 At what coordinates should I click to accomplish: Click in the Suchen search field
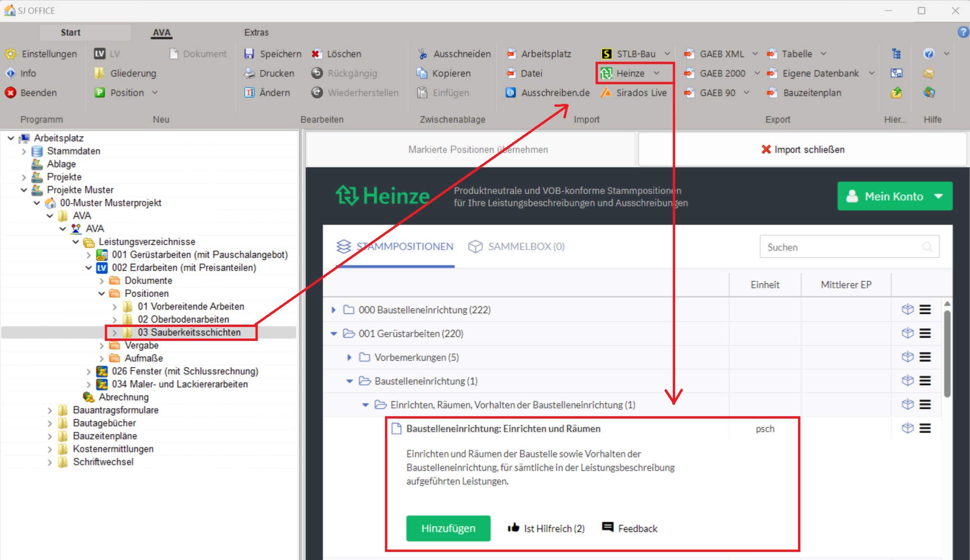[849, 247]
